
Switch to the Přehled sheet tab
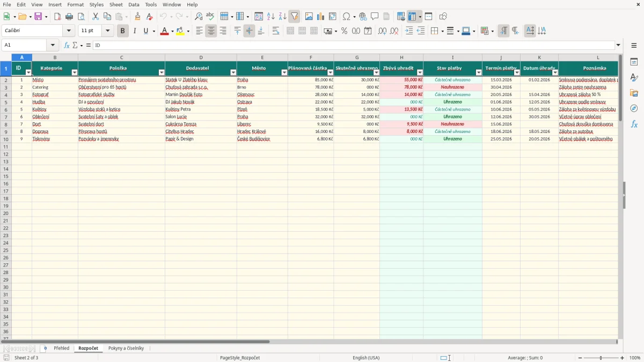pyautogui.click(x=62, y=349)
